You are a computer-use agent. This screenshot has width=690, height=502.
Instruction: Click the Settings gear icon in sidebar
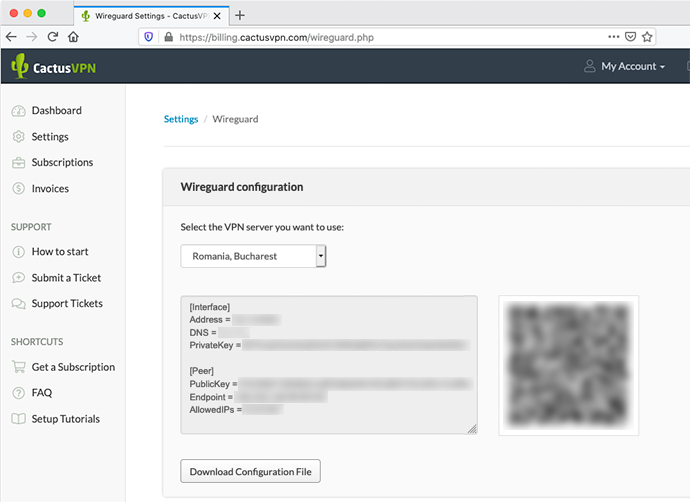(x=18, y=137)
